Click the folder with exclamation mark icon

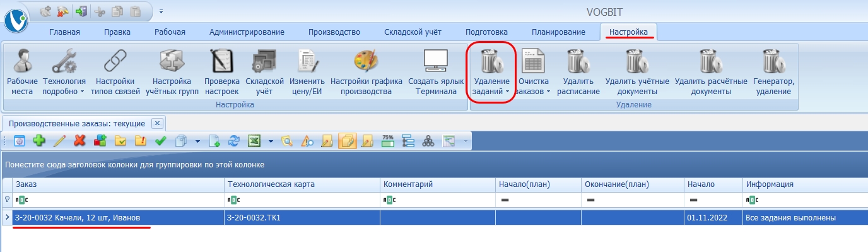(140, 141)
